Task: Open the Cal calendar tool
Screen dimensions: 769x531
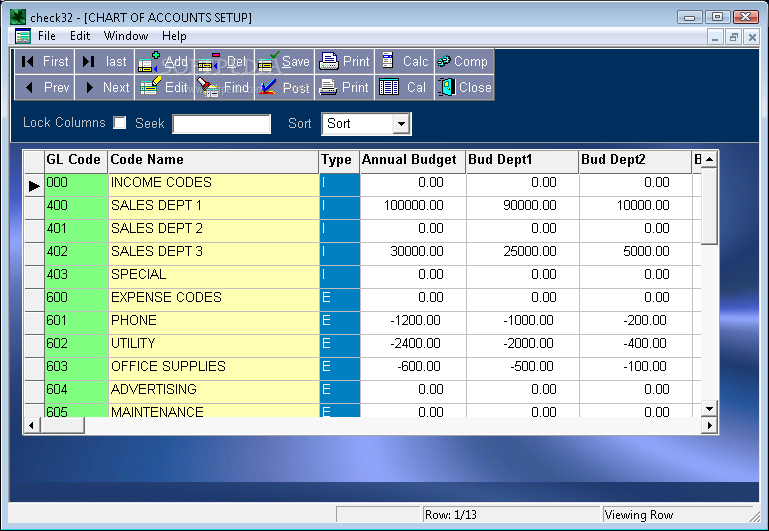Action: tap(404, 88)
